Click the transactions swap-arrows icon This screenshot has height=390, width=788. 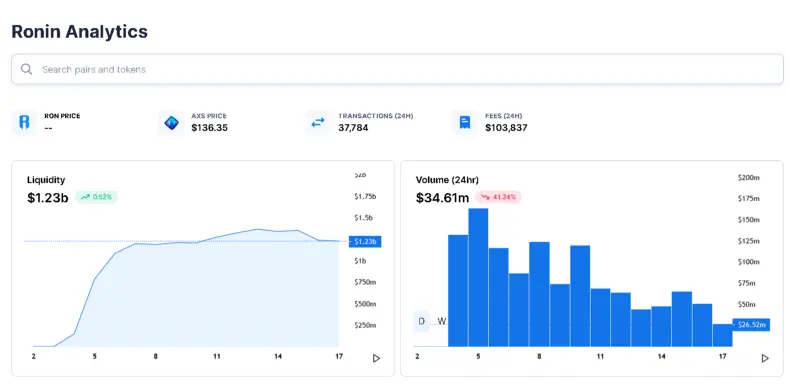(x=318, y=123)
